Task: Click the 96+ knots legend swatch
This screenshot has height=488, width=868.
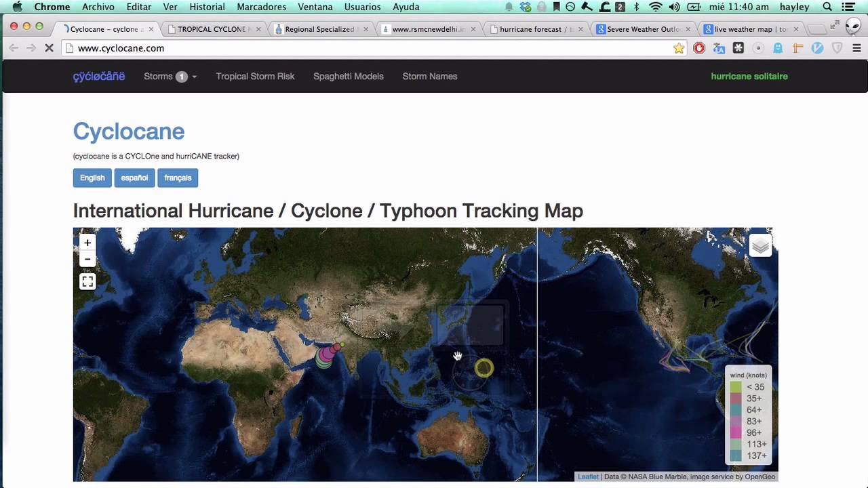Action: pos(736,432)
